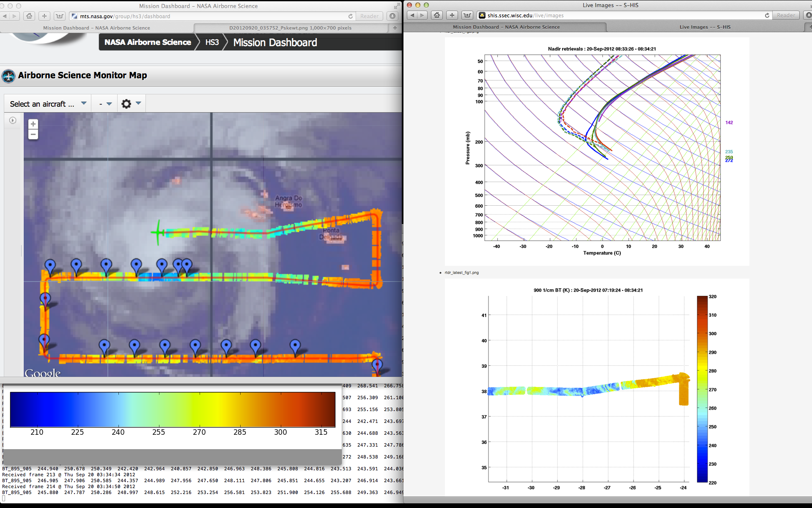
Task: Click Home icon in left Safari toolbar
Action: click(x=29, y=16)
